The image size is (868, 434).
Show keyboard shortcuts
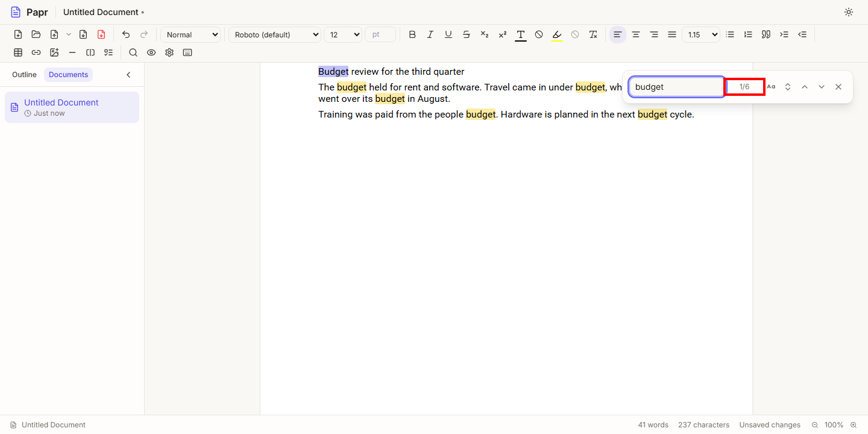187,52
